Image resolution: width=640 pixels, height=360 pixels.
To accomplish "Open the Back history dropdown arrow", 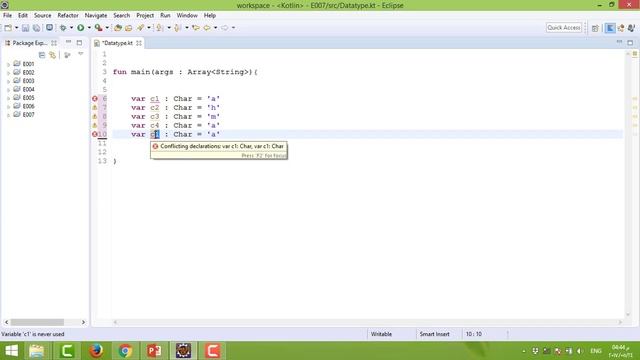I will click(216, 28).
